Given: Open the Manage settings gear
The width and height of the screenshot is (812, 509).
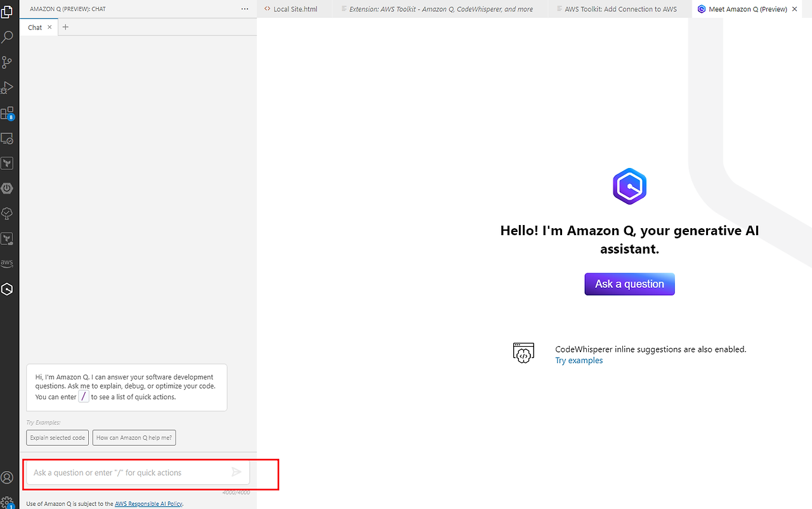Looking at the screenshot, I should click(x=8, y=502).
